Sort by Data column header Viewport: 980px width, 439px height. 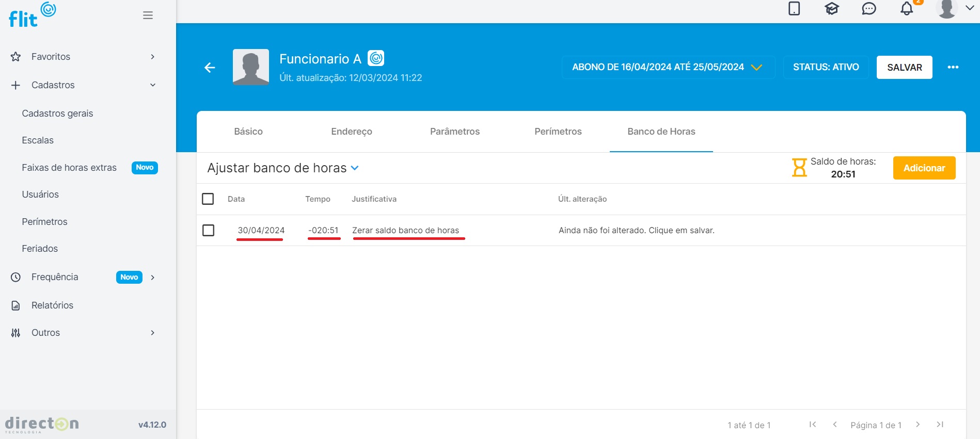(x=236, y=199)
